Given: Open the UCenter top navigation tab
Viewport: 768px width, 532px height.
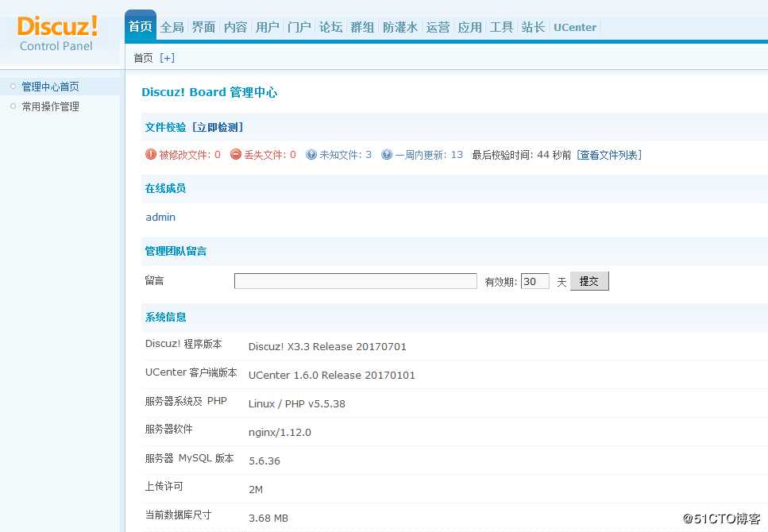Looking at the screenshot, I should pos(575,27).
